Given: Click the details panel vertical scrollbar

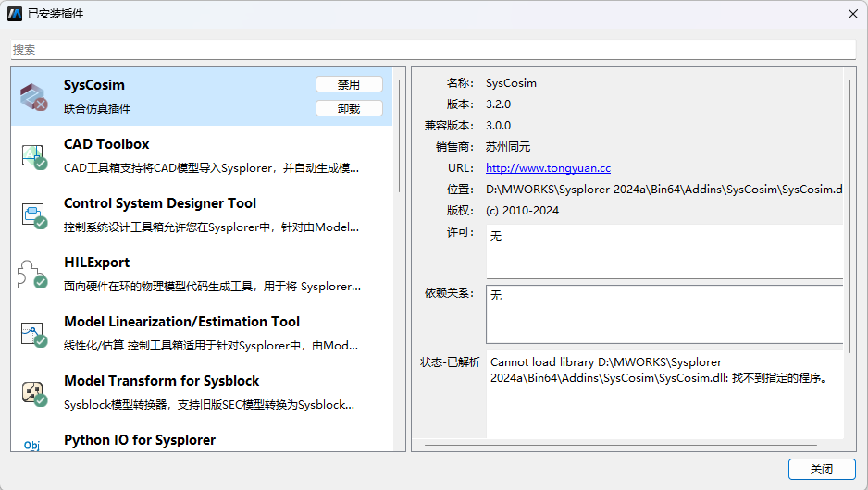Looking at the screenshot, I should (849, 215).
